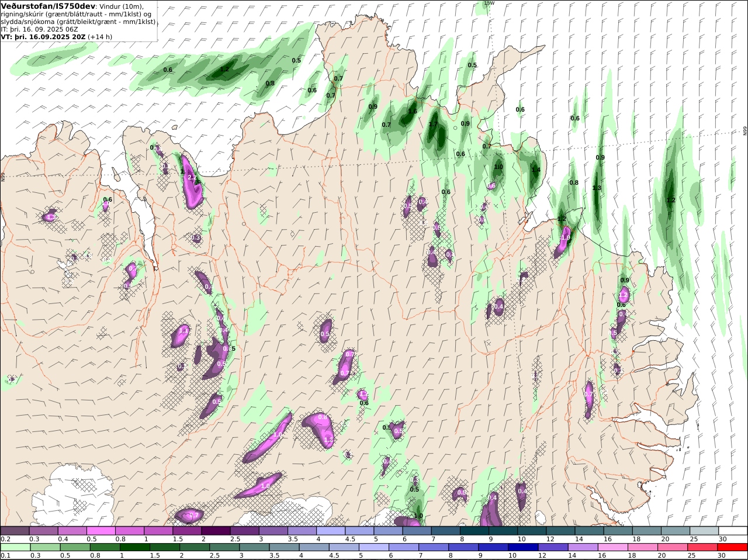Click the '30' label in upper legend row
Viewport: 748px width, 560px height.
pyautogui.click(x=723, y=539)
